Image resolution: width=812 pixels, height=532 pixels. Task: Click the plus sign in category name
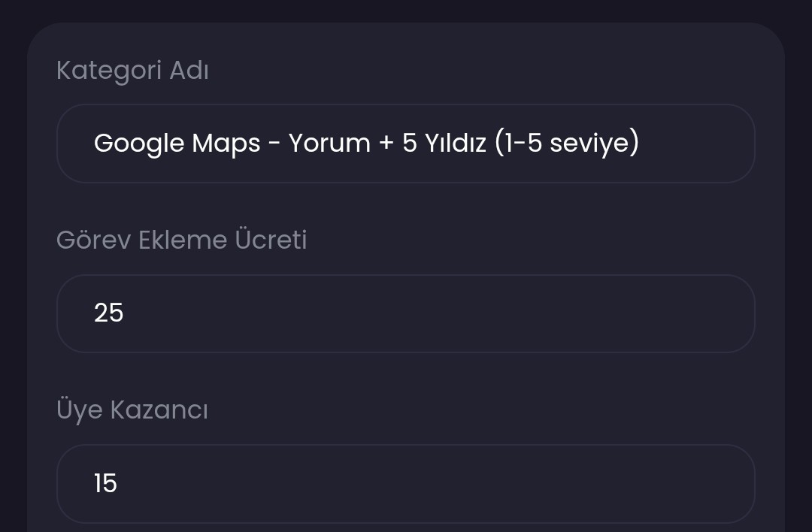click(386, 144)
